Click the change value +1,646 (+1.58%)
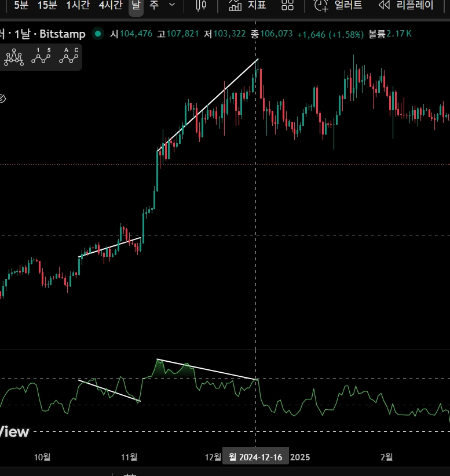This screenshot has width=450, height=476. [330, 34]
